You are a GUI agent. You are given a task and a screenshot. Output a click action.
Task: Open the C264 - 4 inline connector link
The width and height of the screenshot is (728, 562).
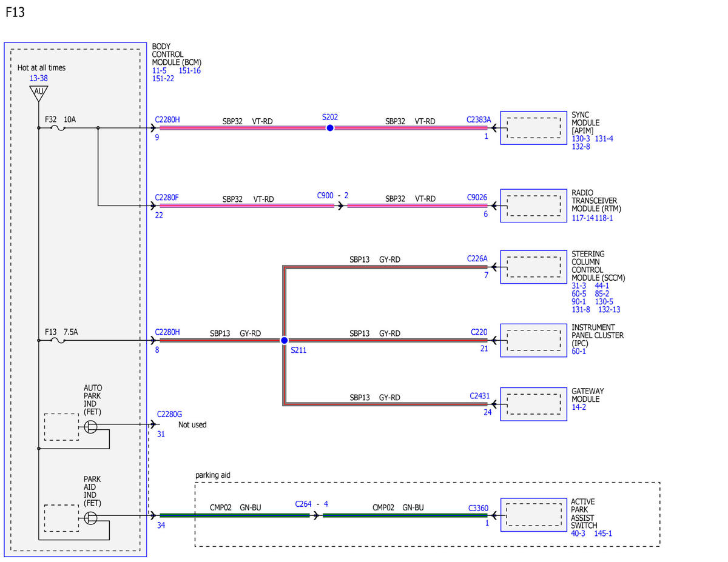pyautogui.click(x=312, y=504)
